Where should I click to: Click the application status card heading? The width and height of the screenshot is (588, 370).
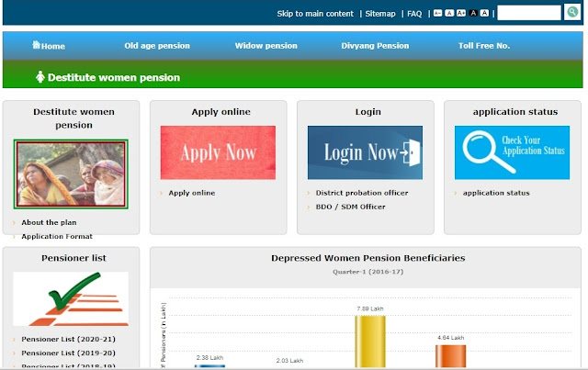click(x=515, y=112)
